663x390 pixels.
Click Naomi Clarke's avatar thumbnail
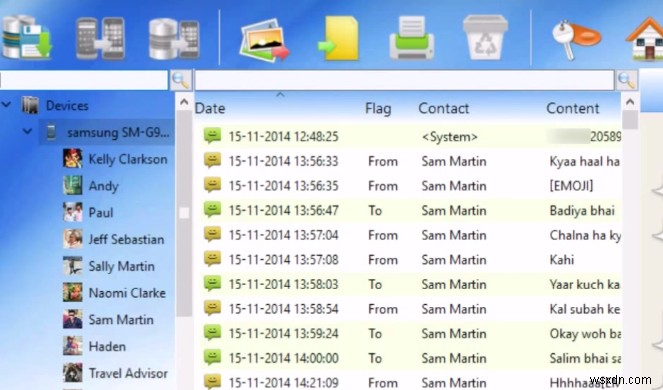73,292
